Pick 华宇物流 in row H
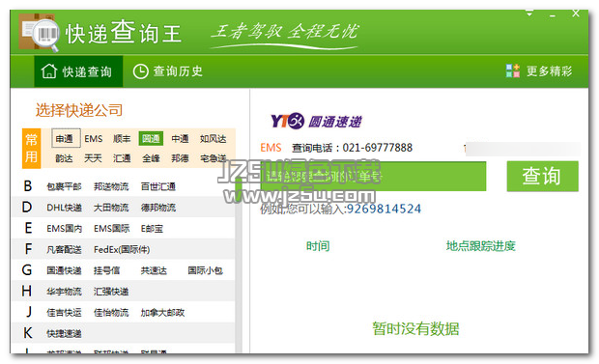 [64, 292]
